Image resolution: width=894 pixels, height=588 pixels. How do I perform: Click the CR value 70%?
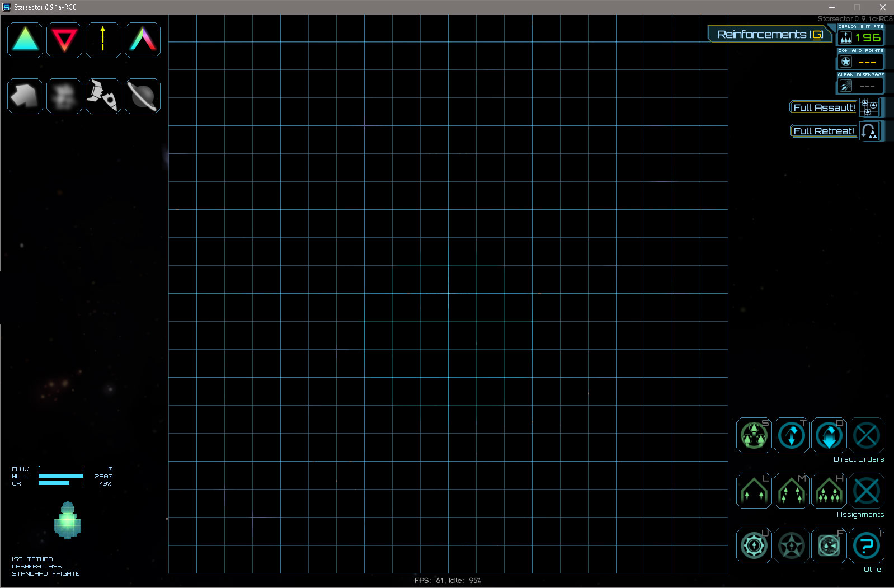tap(105, 483)
